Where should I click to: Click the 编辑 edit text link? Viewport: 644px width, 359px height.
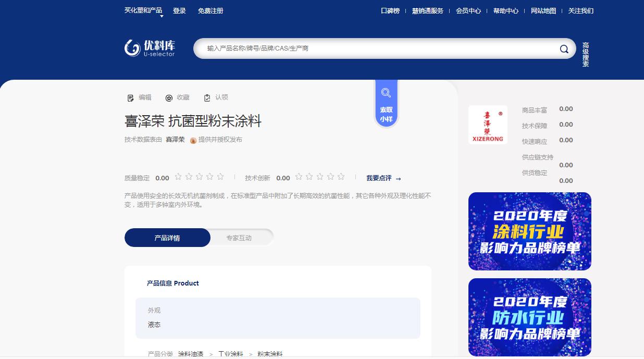[x=145, y=97]
